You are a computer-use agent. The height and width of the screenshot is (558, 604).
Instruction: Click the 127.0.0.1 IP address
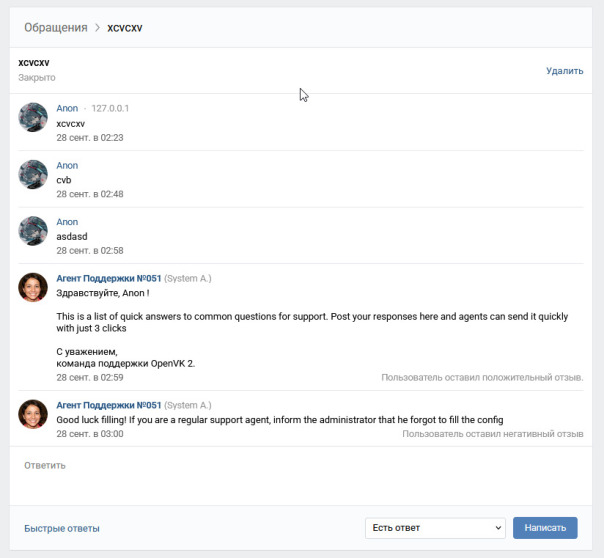110,108
